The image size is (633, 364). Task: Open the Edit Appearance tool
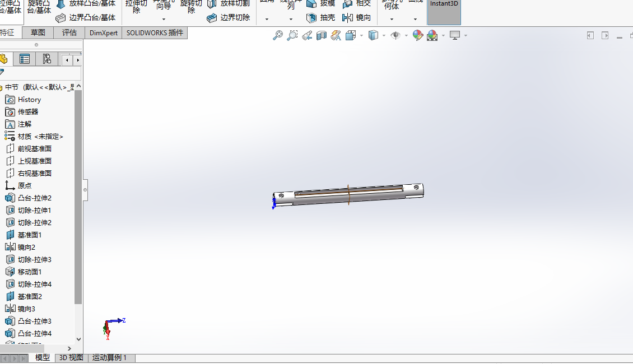click(x=418, y=35)
